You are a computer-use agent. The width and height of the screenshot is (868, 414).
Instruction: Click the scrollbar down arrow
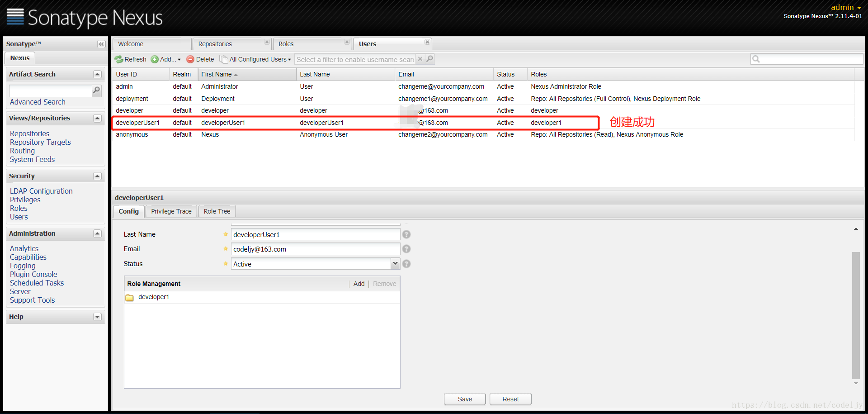click(856, 383)
